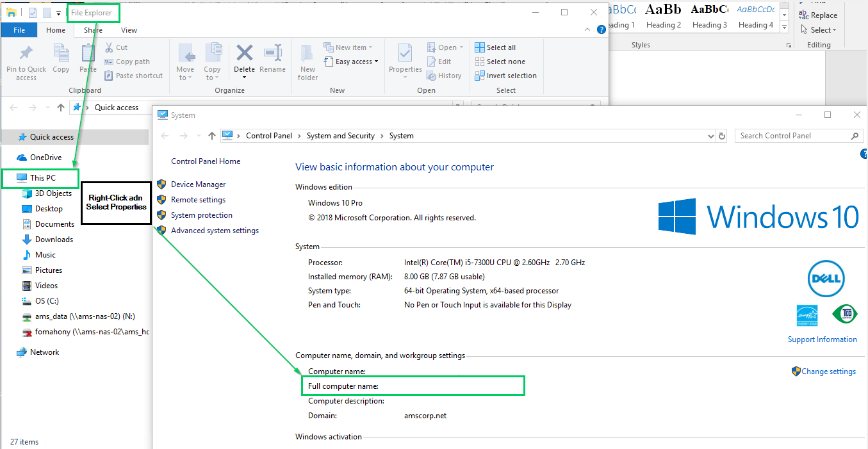Click Pin to Quick access in ribbon

(26, 63)
